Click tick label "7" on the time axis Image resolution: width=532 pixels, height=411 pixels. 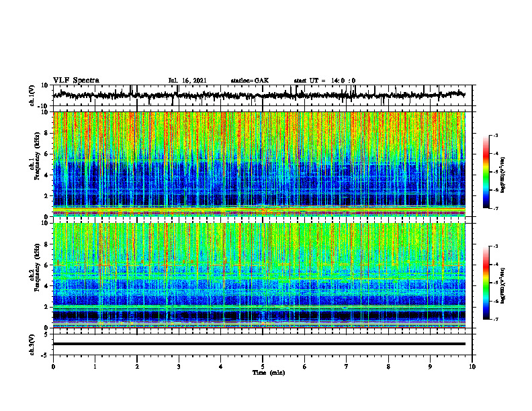pyautogui.click(x=347, y=367)
